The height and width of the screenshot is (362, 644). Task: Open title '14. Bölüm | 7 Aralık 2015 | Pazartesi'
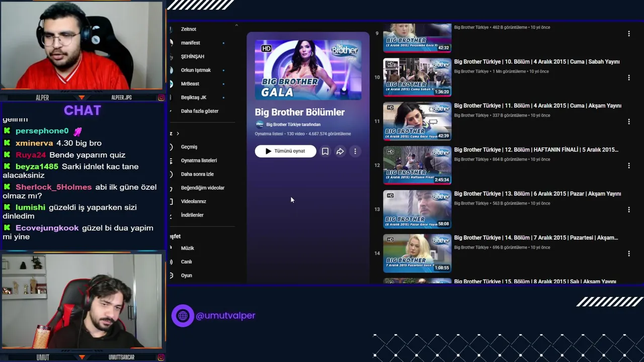(x=536, y=238)
